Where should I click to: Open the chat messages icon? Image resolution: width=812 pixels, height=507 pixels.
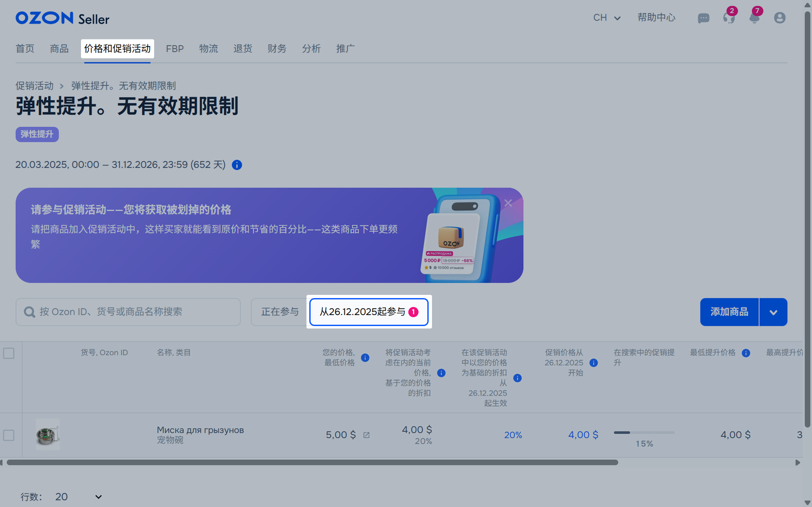click(703, 18)
